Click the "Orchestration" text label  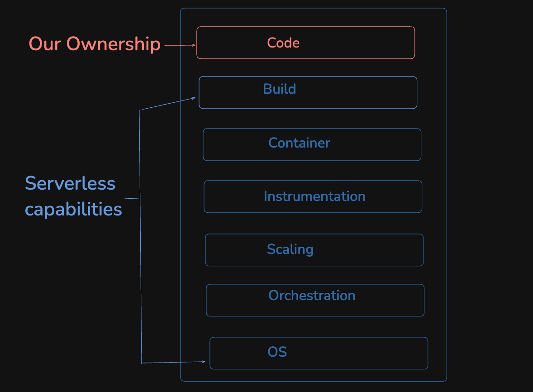[312, 296]
